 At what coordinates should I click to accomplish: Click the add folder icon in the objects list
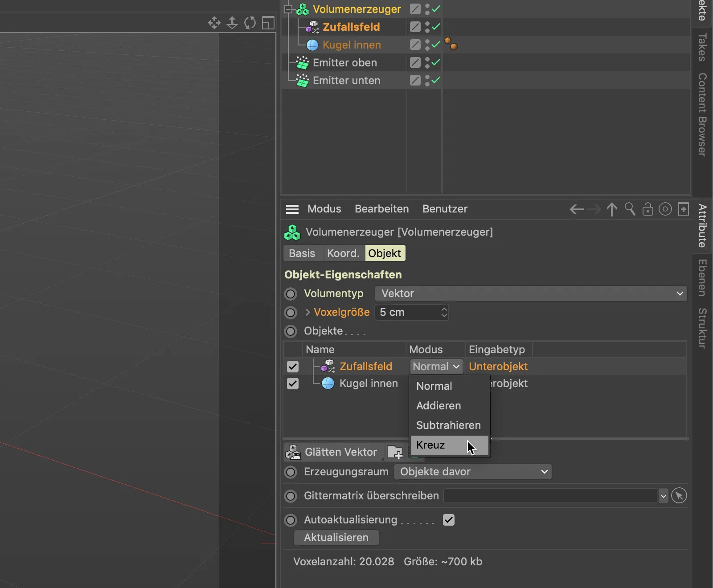(x=395, y=452)
